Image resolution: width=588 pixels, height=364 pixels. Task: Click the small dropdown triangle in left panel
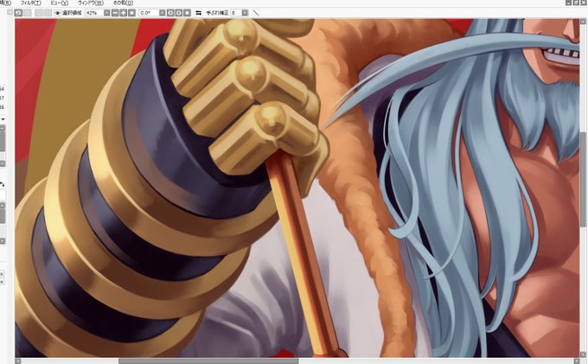point(3,119)
